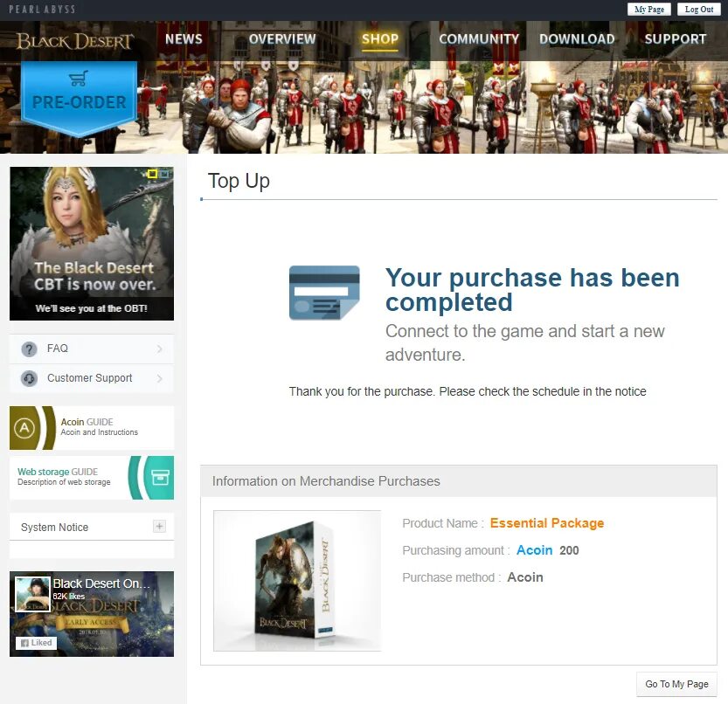Click the 62K likes text
Screen dimensions: 728x704
click(x=69, y=597)
